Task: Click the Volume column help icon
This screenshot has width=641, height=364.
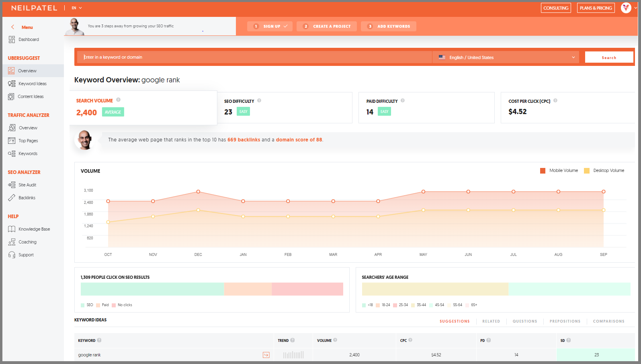Action: (335, 340)
